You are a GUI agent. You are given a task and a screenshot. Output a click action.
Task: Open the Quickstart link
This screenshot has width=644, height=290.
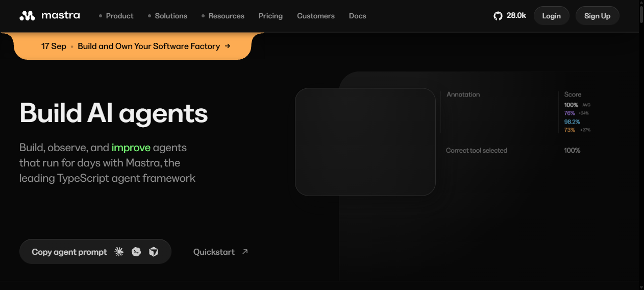pos(214,252)
